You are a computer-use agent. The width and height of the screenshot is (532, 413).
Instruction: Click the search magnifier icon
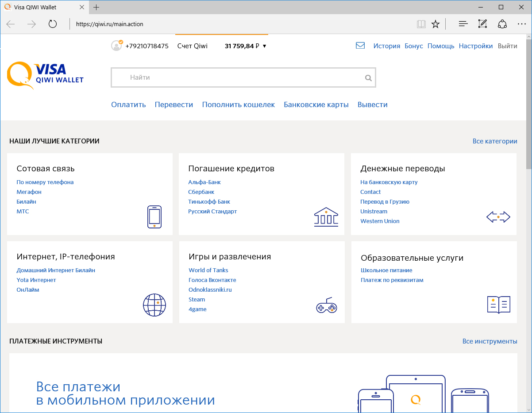[x=368, y=78]
